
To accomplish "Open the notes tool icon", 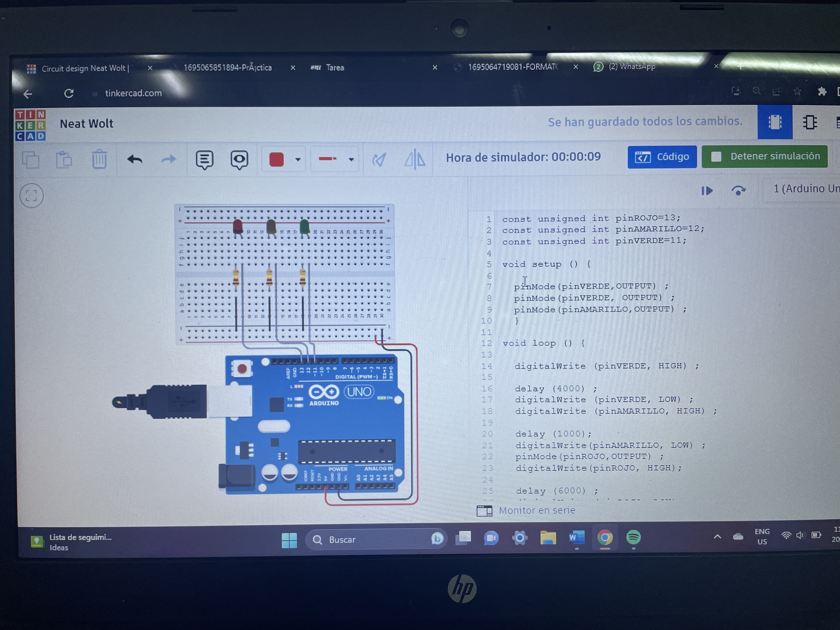I will tap(204, 160).
